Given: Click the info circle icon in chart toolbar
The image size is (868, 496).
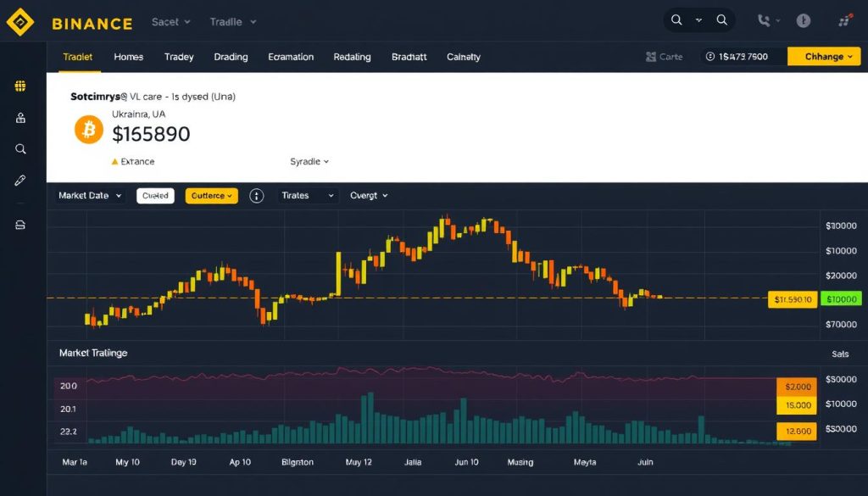Looking at the screenshot, I should (x=256, y=195).
